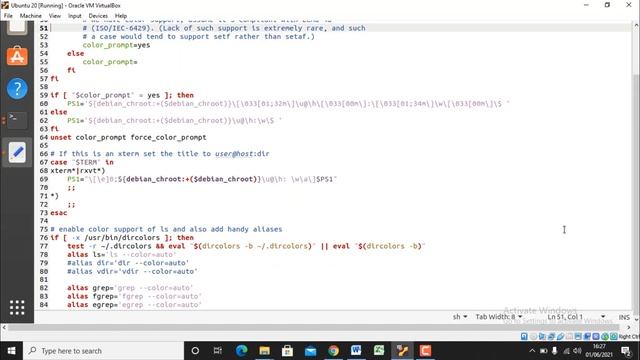Open Microsoft Store from taskbar
Image resolution: width=640 pixels, height=360 pixels.
point(287,351)
